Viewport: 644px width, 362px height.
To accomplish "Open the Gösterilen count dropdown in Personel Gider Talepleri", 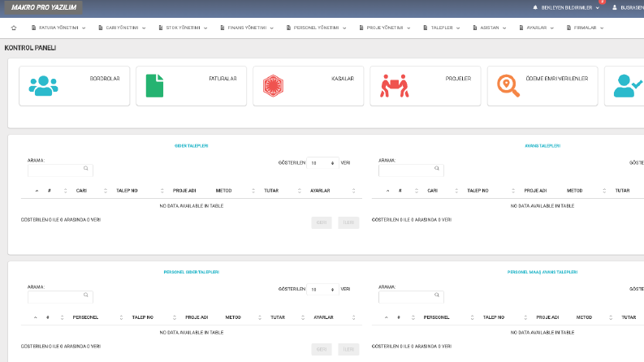I will [322, 289].
